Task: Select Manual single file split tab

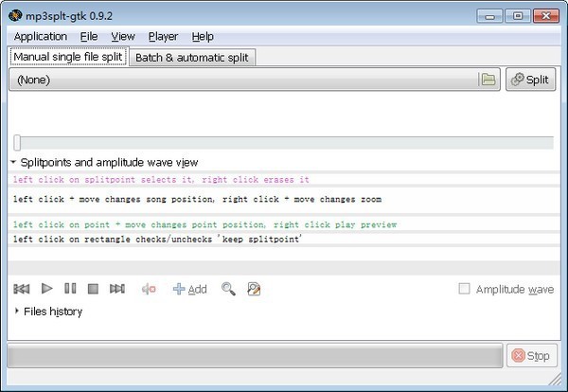Action: click(68, 57)
